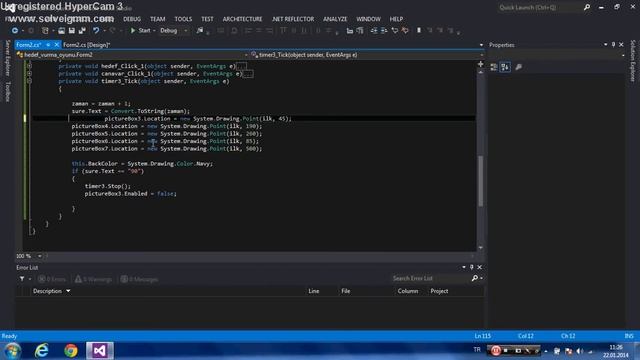640x360 pixels.
Task: Open the Toolbox side tab
Action: pos(7,91)
